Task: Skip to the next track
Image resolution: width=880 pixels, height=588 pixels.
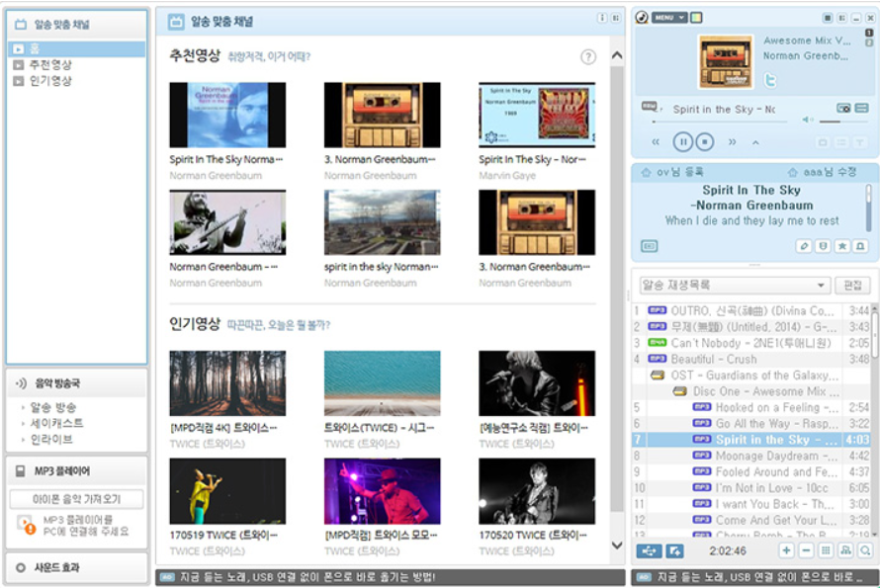Action: pos(732,142)
